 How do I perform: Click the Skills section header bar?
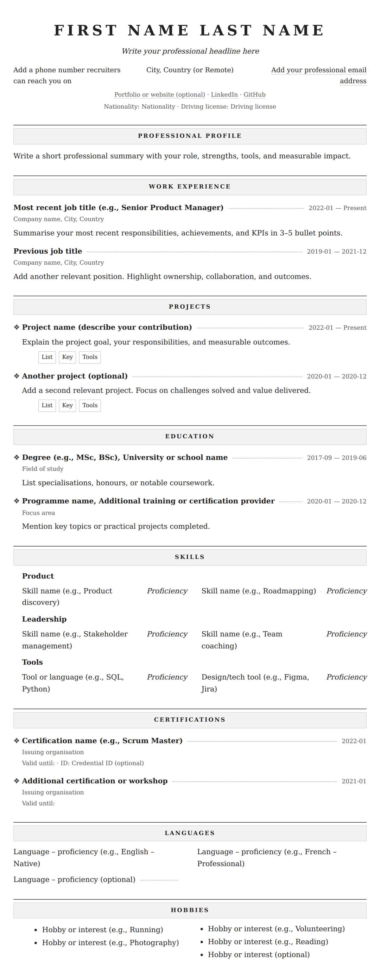[190, 557]
